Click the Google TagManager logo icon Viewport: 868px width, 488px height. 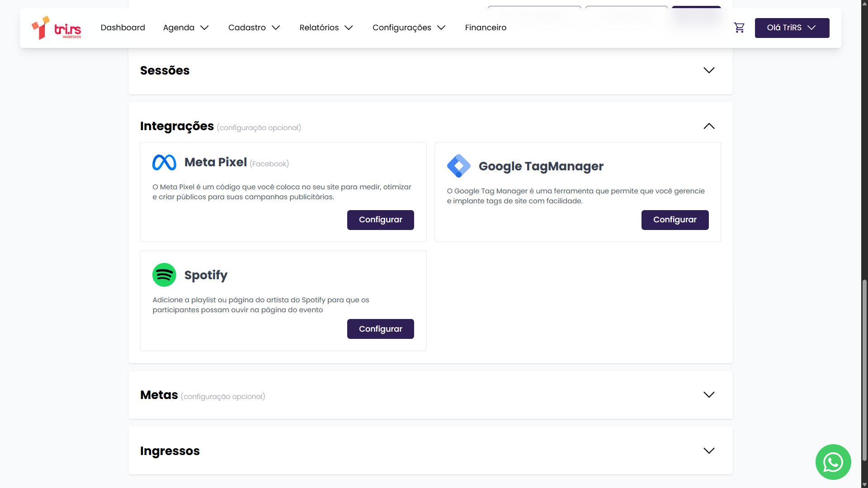pos(458,166)
